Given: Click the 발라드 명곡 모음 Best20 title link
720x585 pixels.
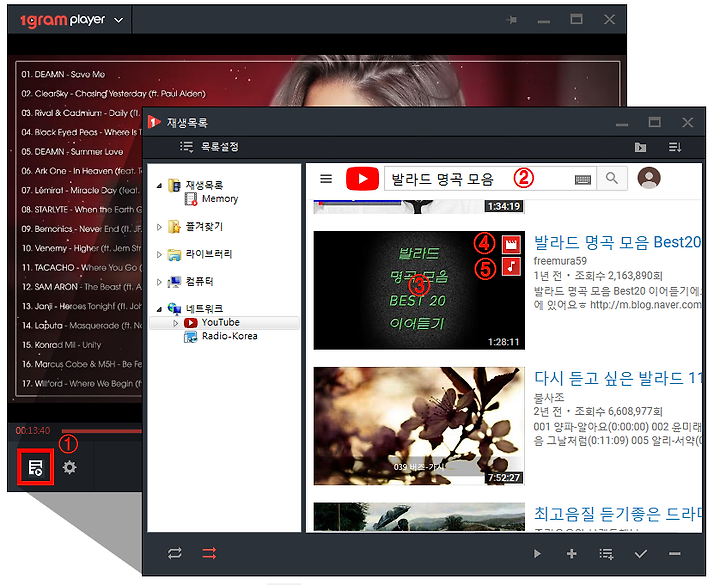Looking at the screenshot, I should pyautogui.click(x=617, y=242).
